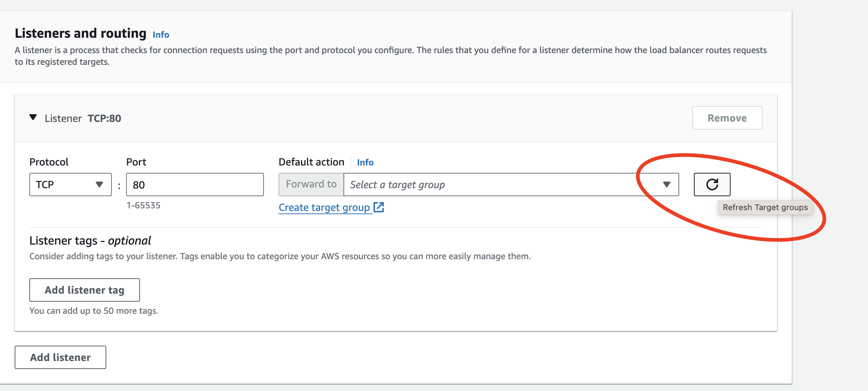Click the external link icon beside Create target group
Viewport: 868px width, 391px height.
(379, 207)
